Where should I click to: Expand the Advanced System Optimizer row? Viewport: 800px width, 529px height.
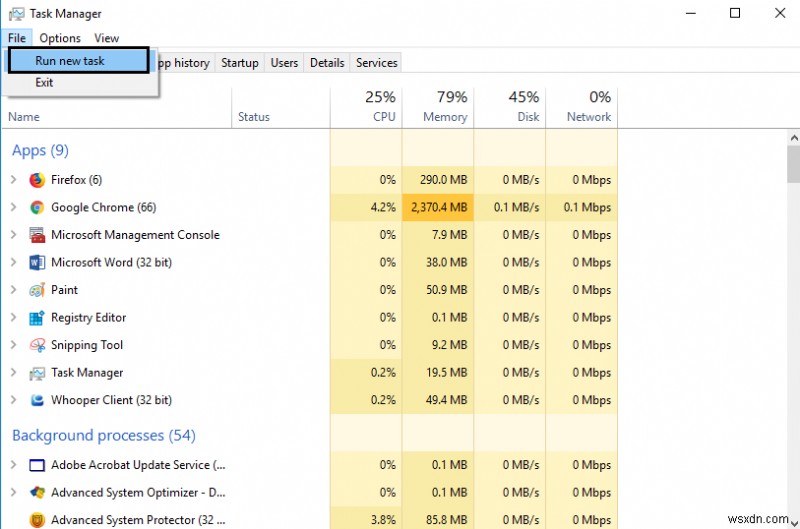coord(14,492)
